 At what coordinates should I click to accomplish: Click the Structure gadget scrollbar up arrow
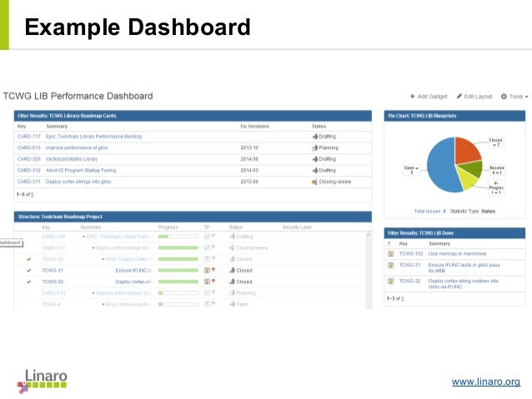[369, 235]
